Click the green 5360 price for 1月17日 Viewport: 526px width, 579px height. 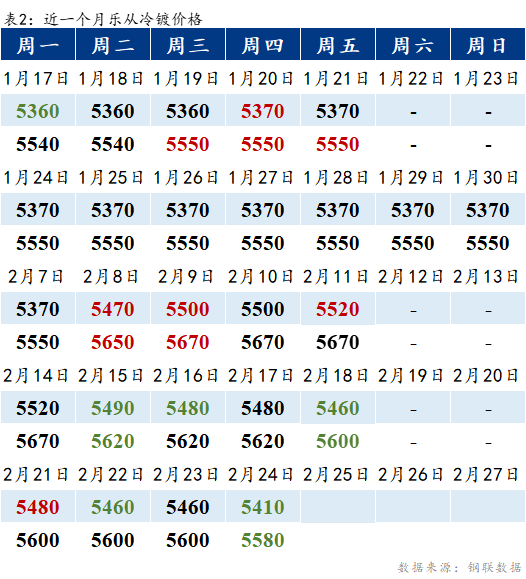(38, 111)
